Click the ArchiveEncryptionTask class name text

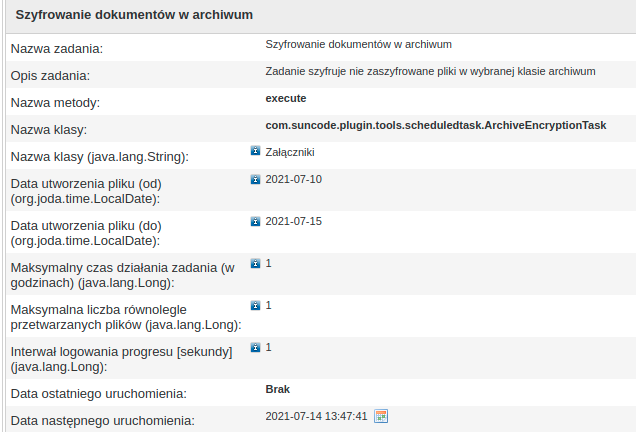click(436, 126)
